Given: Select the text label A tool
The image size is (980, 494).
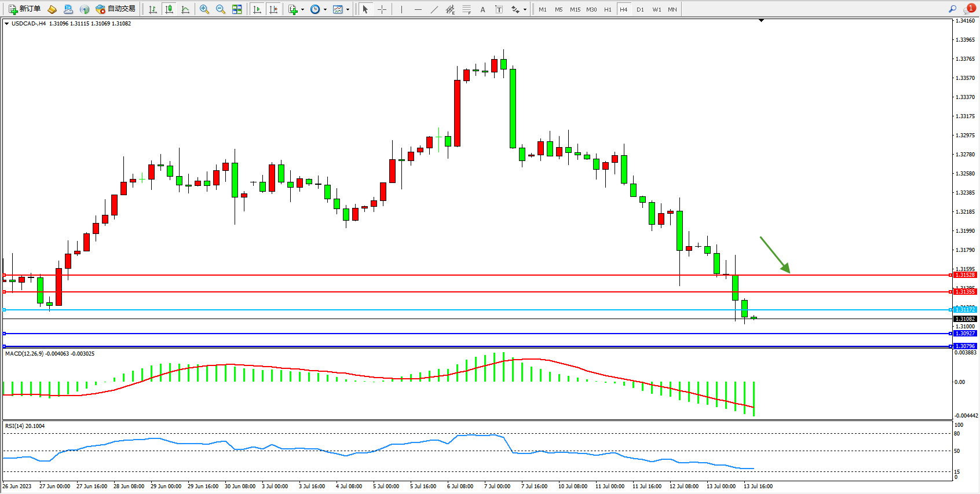Looking at the screenshot, I should click(482, 9).
